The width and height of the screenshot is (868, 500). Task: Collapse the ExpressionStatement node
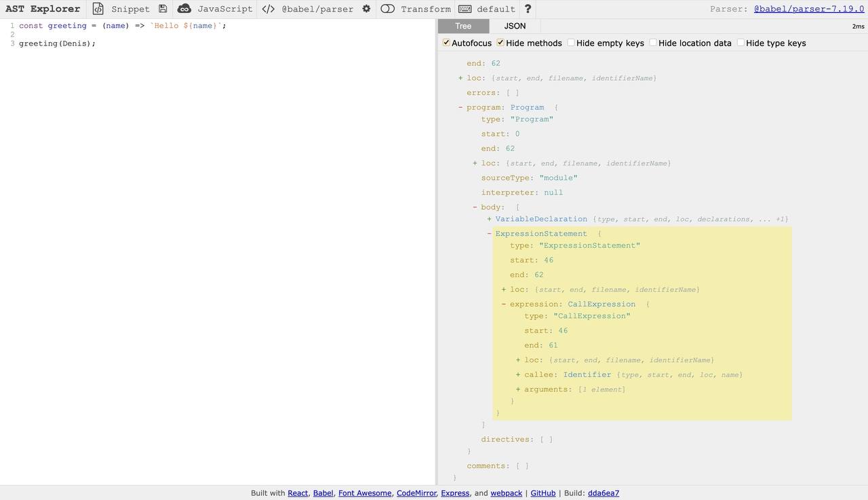[x=489, y=234]
